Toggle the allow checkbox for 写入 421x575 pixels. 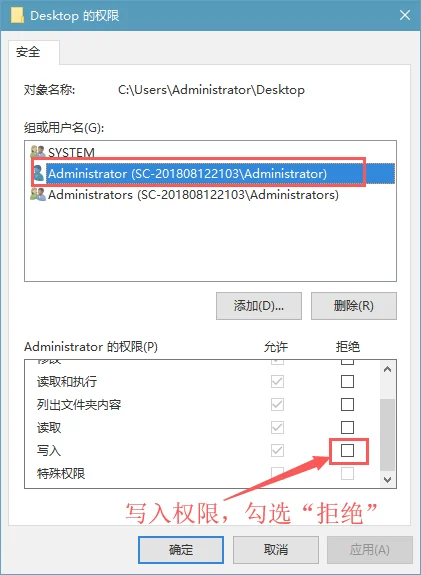click(277, 450)
